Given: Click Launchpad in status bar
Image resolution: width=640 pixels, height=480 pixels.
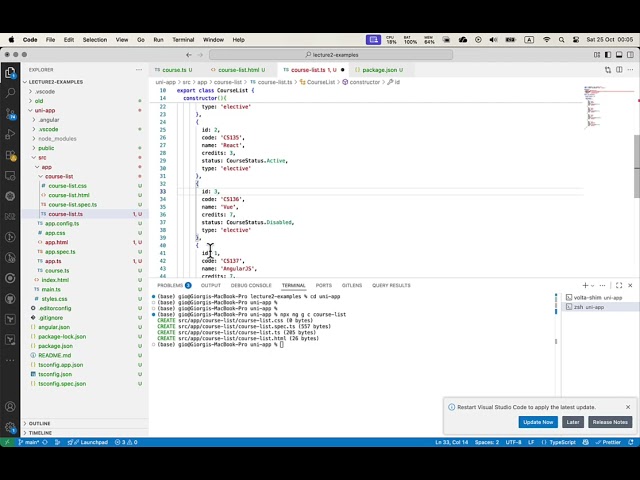Looking at the screenshot, I should click(88, 442).
